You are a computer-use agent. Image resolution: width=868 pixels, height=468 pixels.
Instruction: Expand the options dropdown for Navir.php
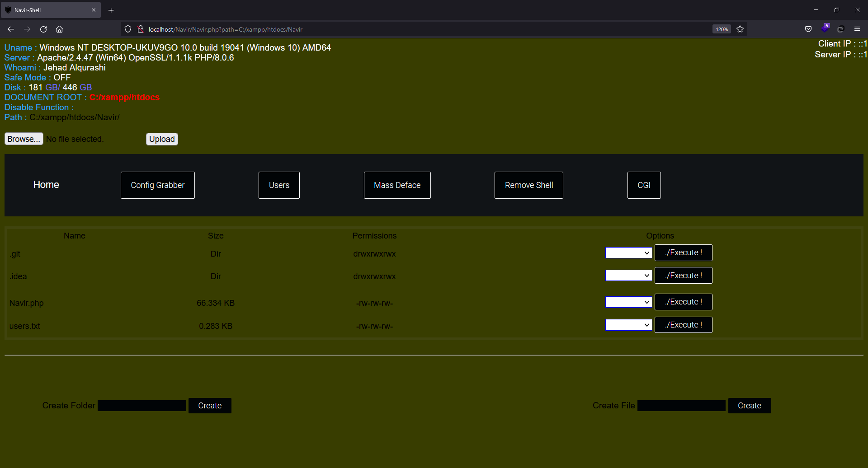pos(629,302)
